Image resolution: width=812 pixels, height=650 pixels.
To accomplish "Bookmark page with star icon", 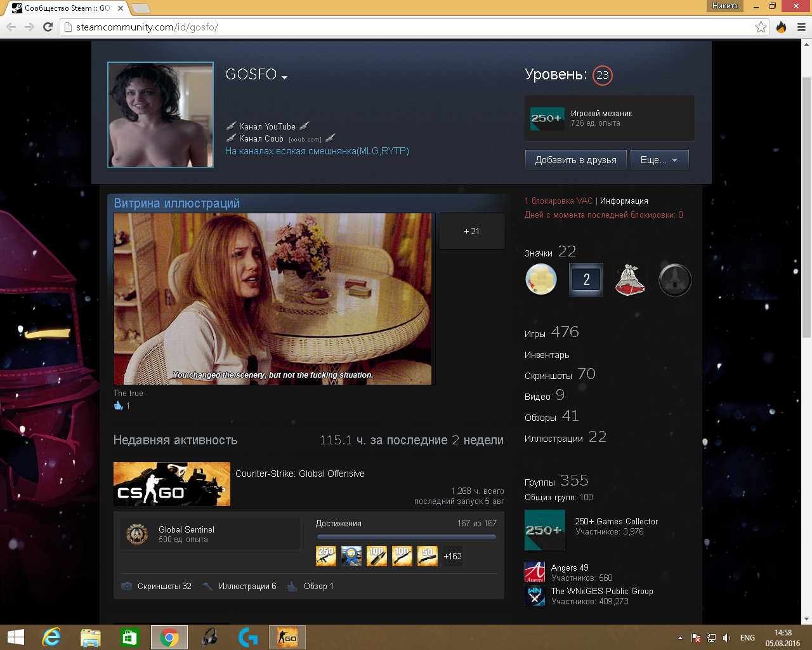I will pyautogui.click(x=761, y=27).
